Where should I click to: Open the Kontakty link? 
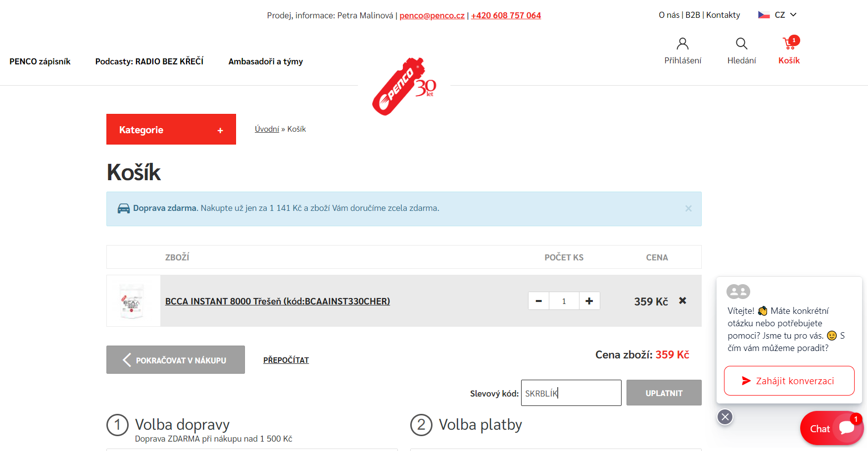point(723,15)
